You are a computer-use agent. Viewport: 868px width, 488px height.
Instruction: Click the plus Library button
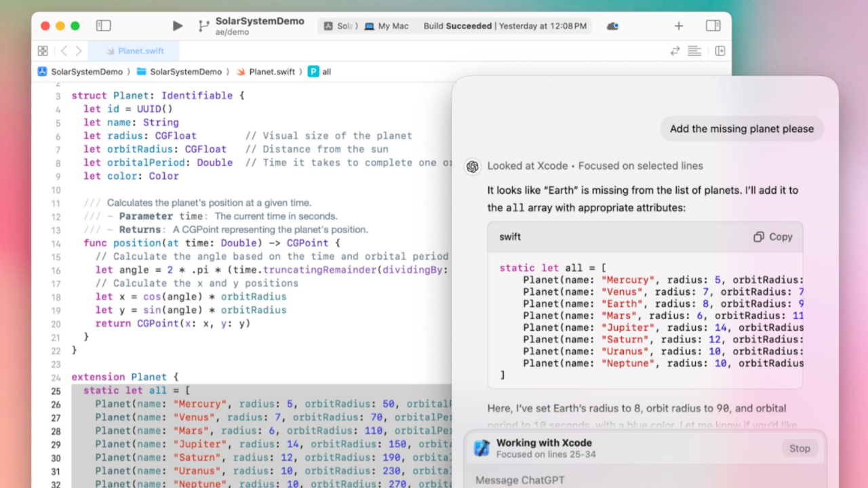[679, 26]
